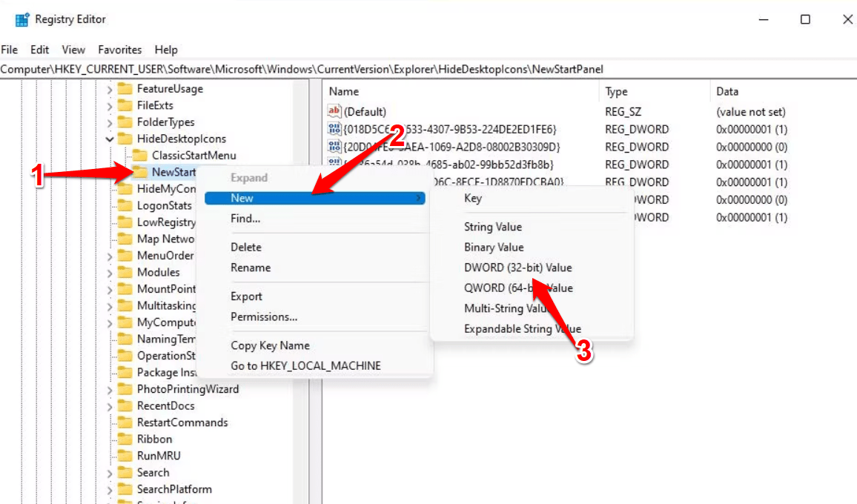Viewport: 857px width, 504px height.
Task: Expand the MenuOrder key
Action: coord(110,256)
